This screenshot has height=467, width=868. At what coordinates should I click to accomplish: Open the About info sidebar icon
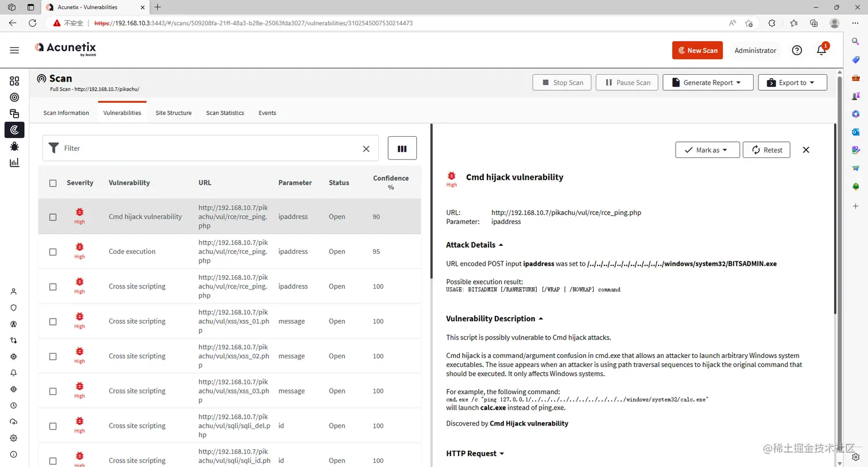(14, 454)
